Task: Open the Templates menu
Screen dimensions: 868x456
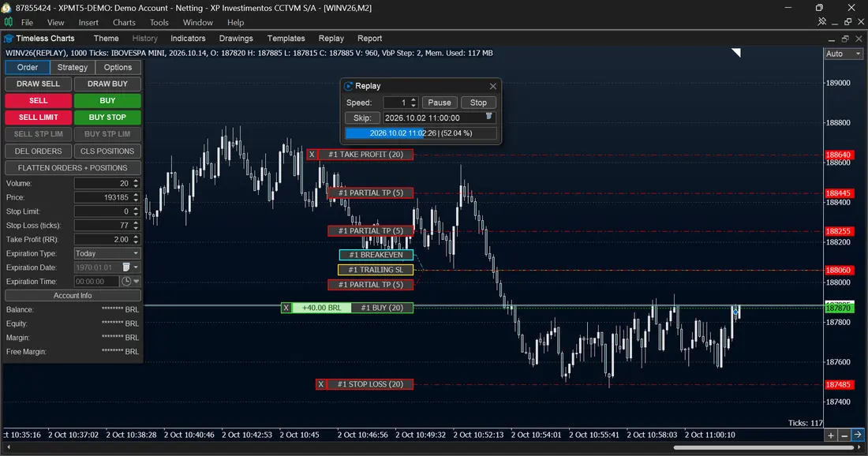Action: [286, 38]
